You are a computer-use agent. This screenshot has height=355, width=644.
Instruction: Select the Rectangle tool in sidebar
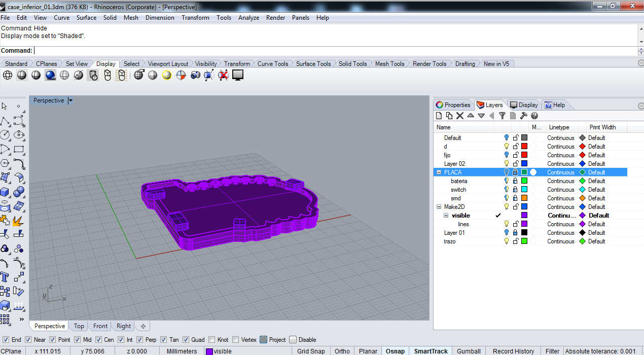[x=19, y=149]
